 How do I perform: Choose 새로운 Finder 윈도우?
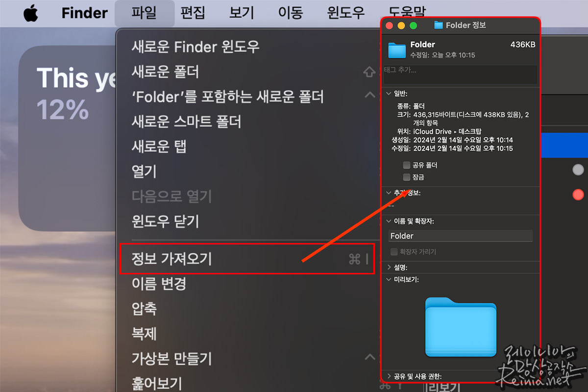click(x=196, y=47)
